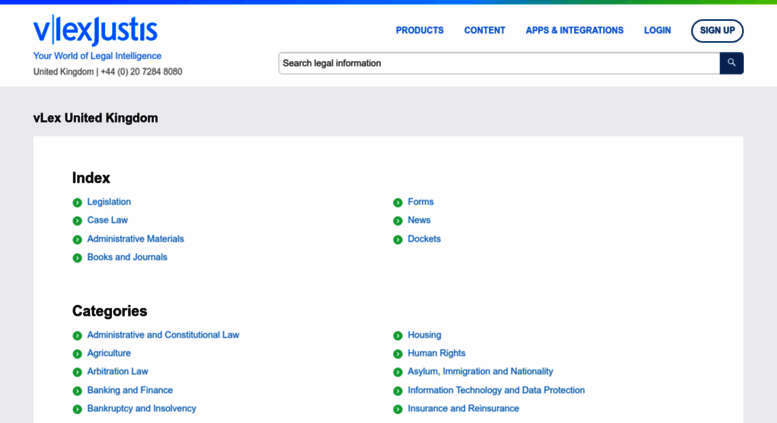Open the Case Law link

pyautogui.click(x=108, y=220)
